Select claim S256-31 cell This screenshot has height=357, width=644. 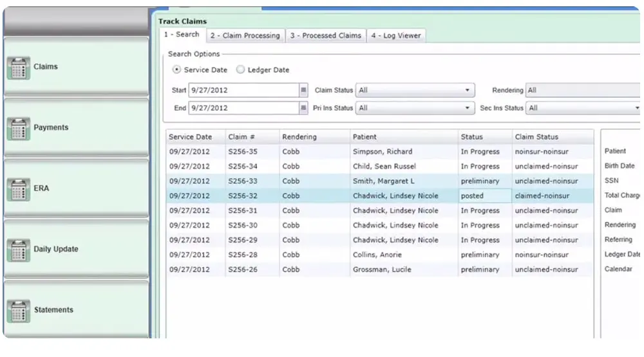tap(252, 210)
